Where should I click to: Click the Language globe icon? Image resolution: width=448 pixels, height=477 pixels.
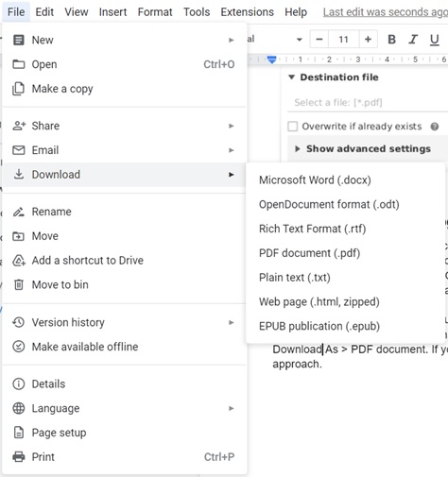click(19, 408)
